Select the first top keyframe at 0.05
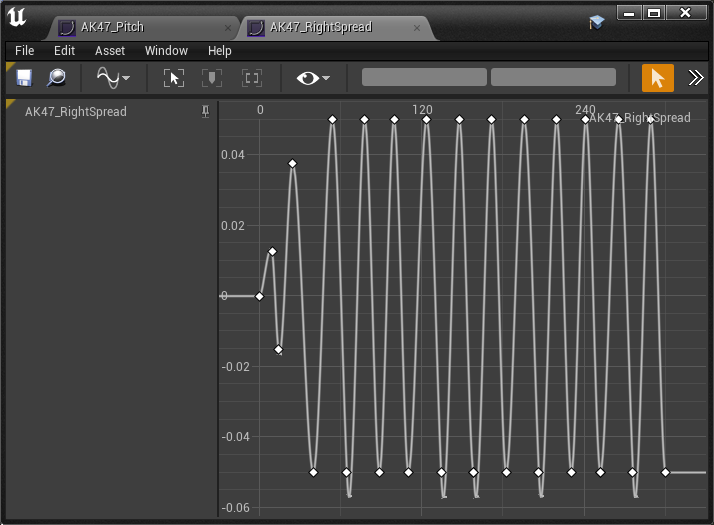 [x=332, y=120]
